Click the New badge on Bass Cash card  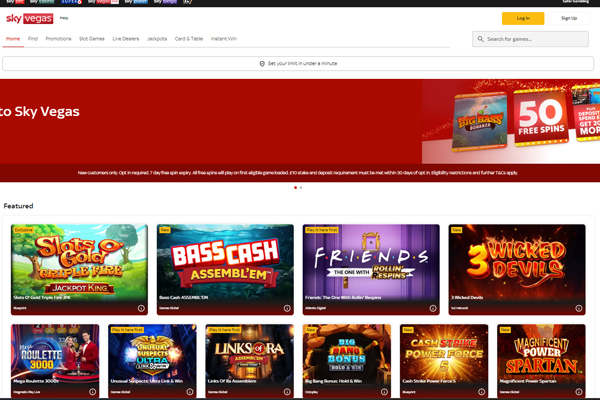tap(165, 230)
